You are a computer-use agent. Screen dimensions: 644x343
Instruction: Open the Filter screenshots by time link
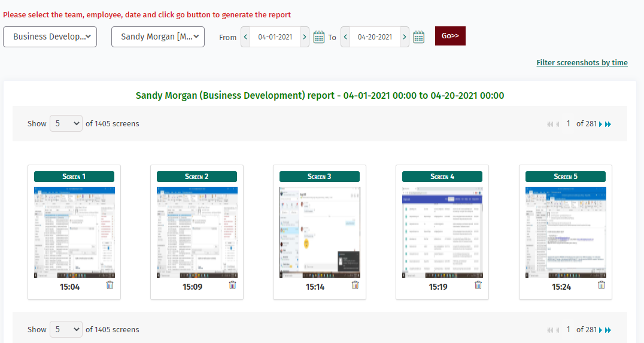582,63
